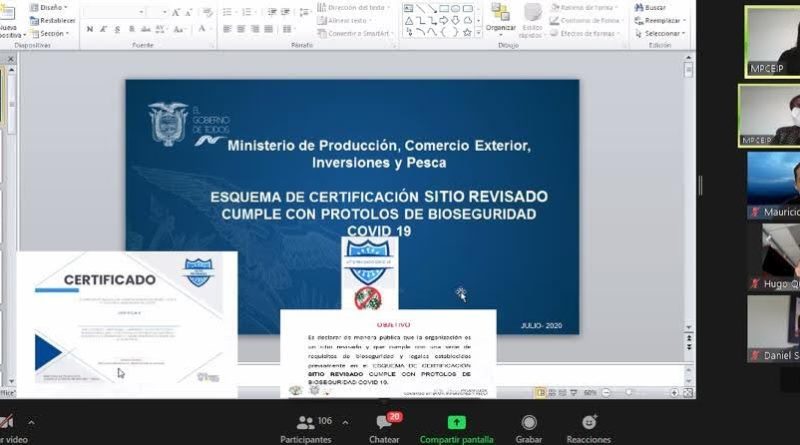Click Restablecer slide button
This screenshot has width=800, height=445.
point(53,20)
